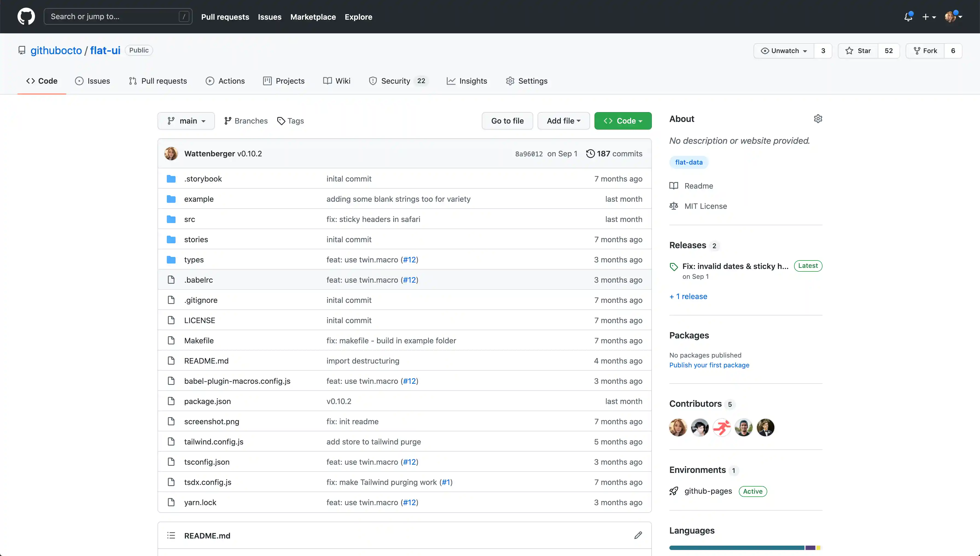Open the About section settings gear
Viewport: 980px width, 556px height.
click(x=818, y=119)
